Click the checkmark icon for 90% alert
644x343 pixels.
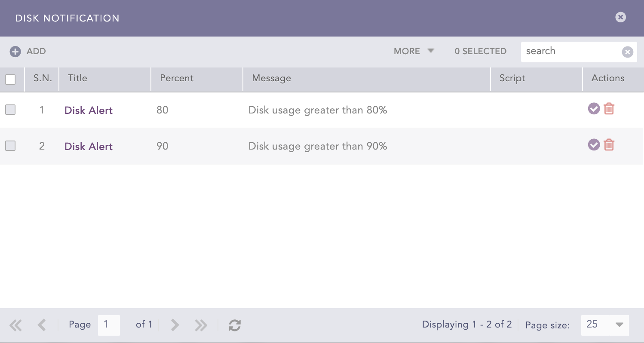[x=594, y=145]
